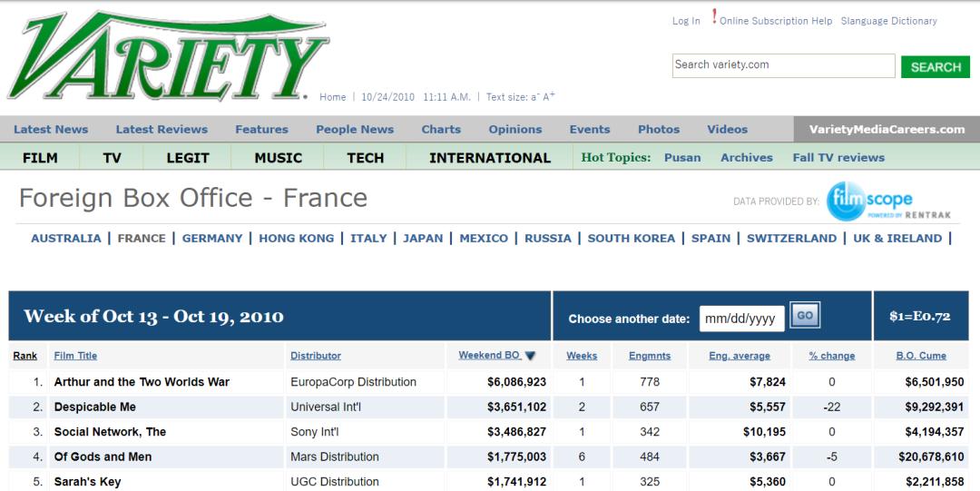
Task: Open the Charts menu item
Action: (441, 130)
